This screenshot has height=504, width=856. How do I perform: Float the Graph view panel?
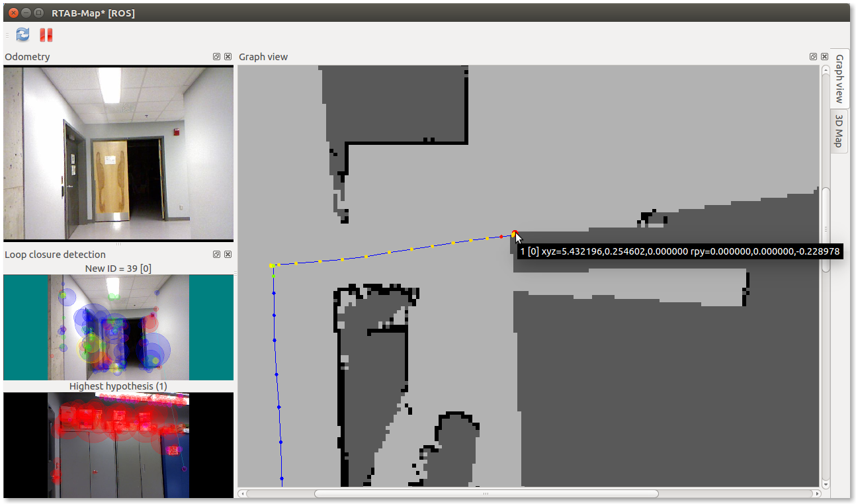(x=813, y=57)
